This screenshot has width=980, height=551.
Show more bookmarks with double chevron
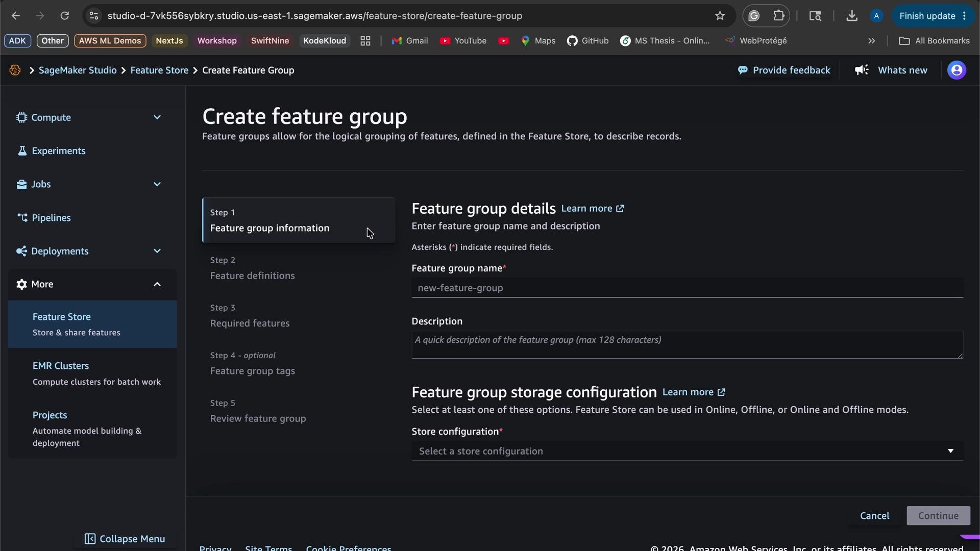[872, 41]
